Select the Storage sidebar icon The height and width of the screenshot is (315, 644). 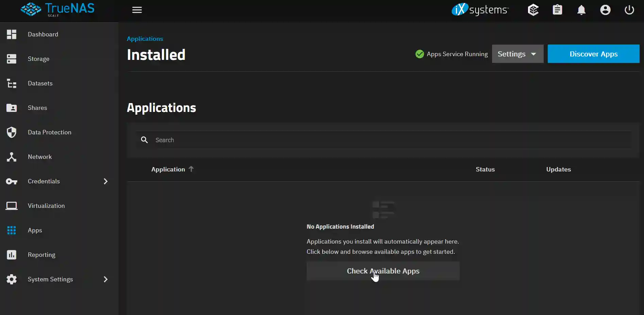pyautogui.click(x=12, y=59)
